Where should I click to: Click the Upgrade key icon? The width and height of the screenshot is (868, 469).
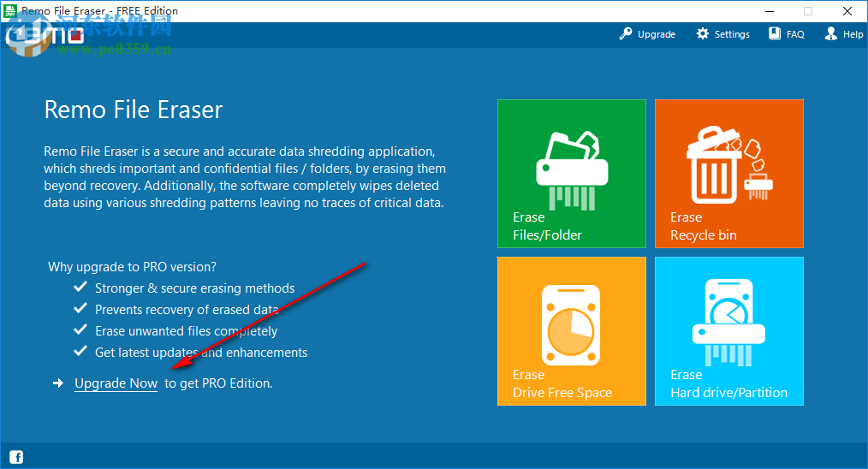click(x=626, y=33)
